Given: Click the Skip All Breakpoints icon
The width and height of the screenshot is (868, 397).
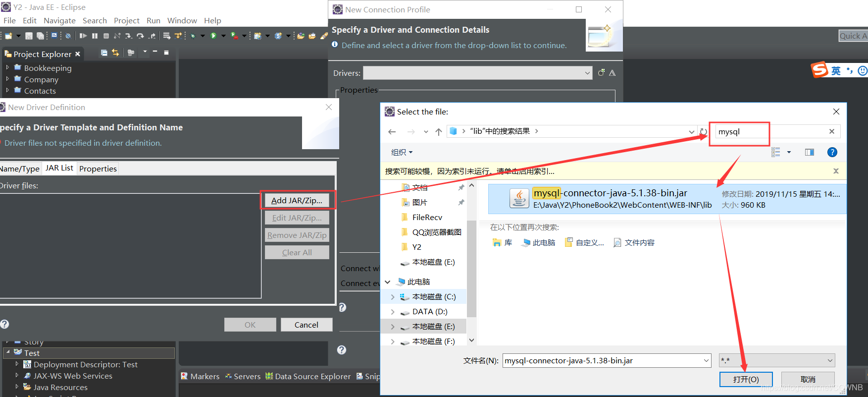Looking at the screenshot, I should (x=68, y=36).
